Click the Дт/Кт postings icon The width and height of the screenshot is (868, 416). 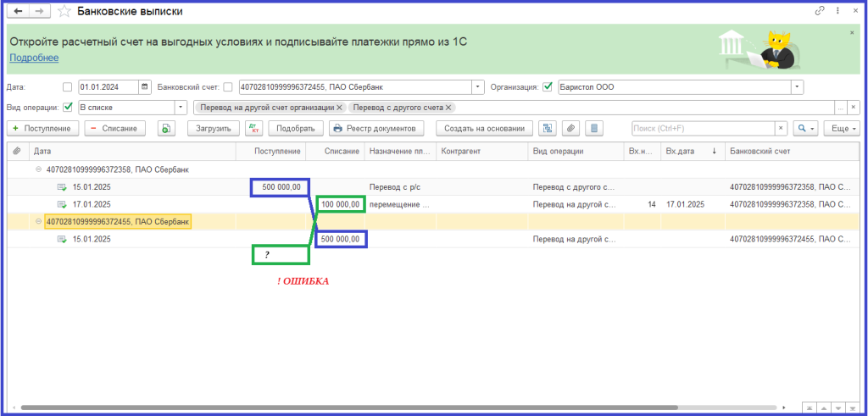coord(253,129)
